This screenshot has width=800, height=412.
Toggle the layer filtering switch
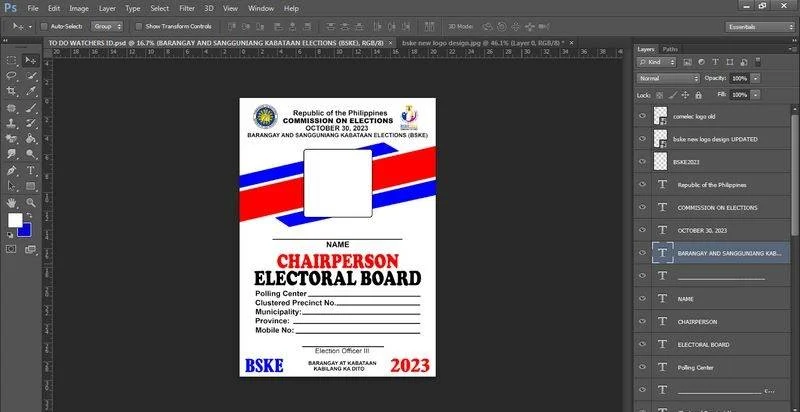758,62
